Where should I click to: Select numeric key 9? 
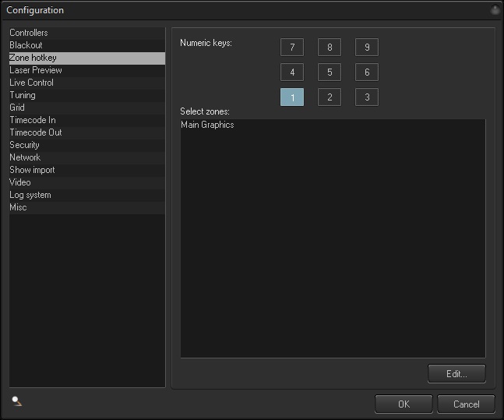pos(366,48)
